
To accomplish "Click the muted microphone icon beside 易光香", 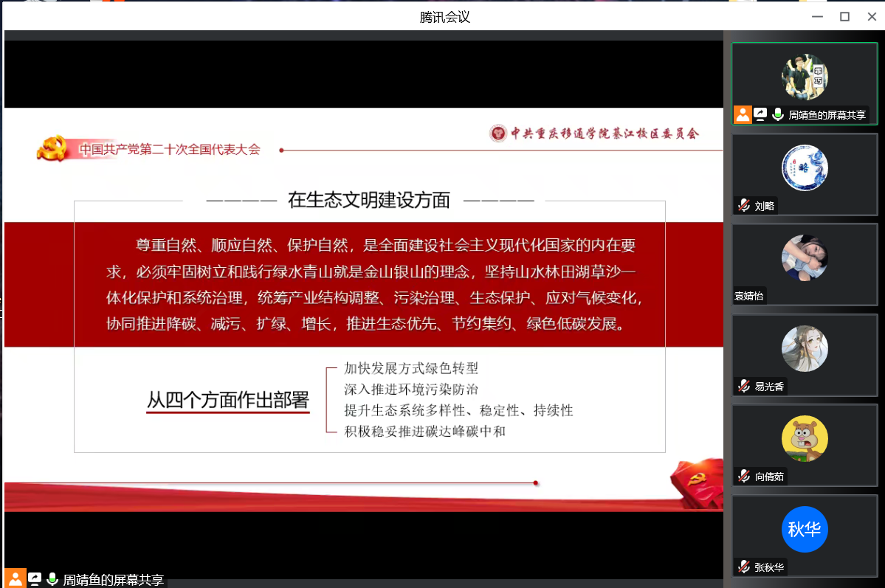I will 744,386.
